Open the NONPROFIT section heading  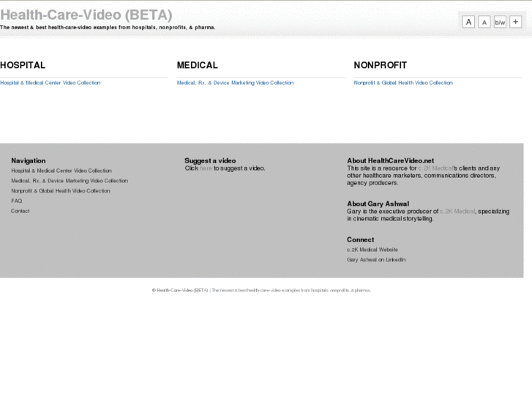click(x=381, y=65)
